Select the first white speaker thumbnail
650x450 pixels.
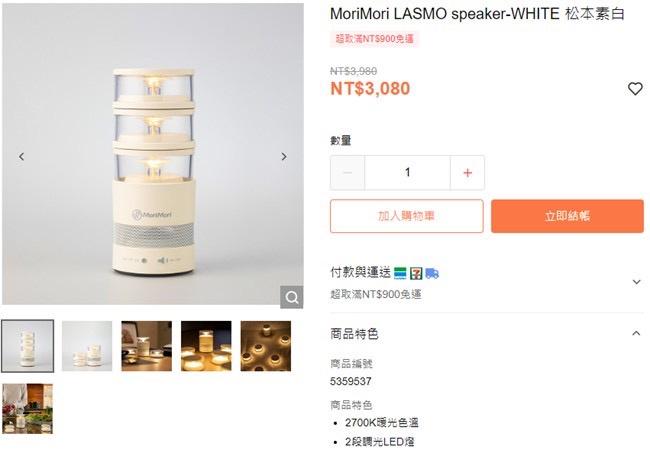pyautogui.click(x=28, y=346)
